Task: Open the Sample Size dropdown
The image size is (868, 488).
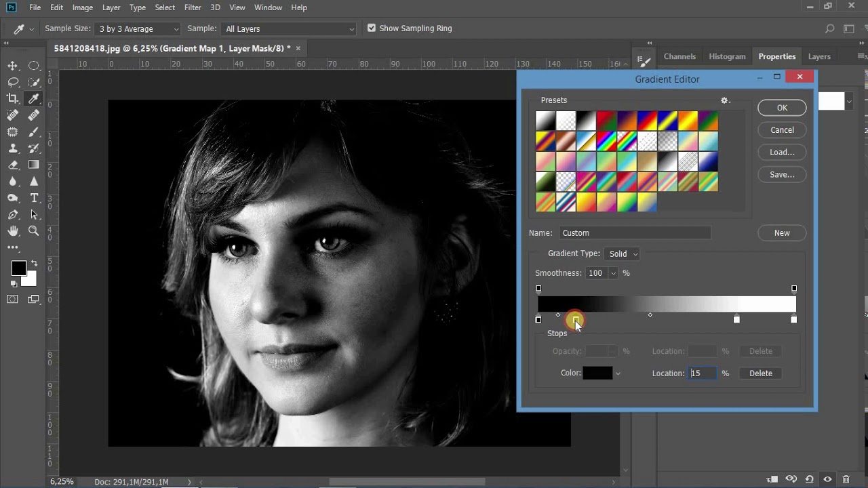Action: 138,28
